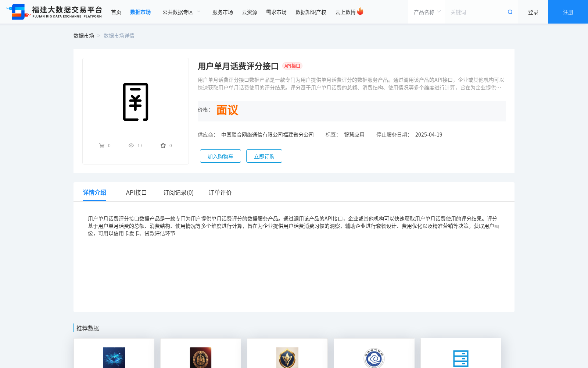Click the ¥ bill product image
588x368 pixels.
135,102
